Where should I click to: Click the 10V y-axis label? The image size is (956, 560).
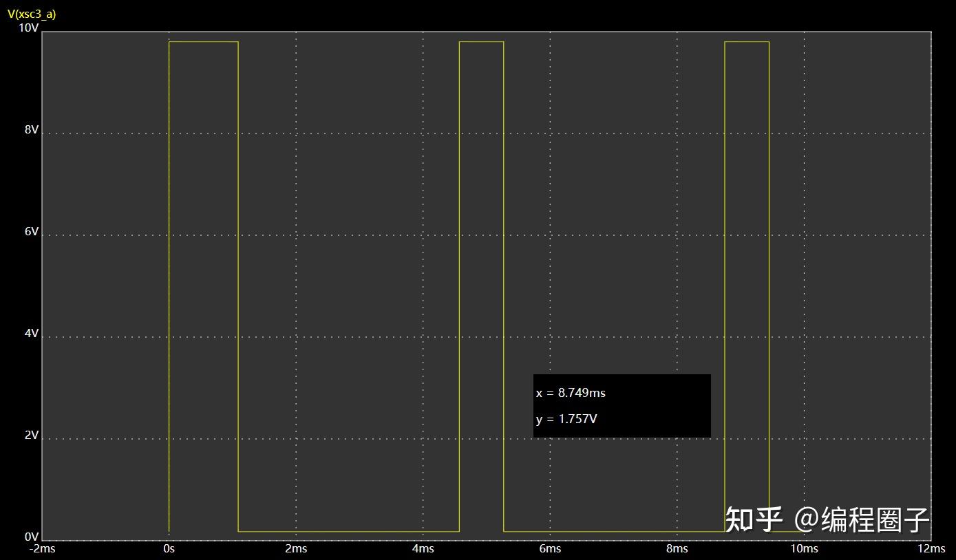coord(28,28)
